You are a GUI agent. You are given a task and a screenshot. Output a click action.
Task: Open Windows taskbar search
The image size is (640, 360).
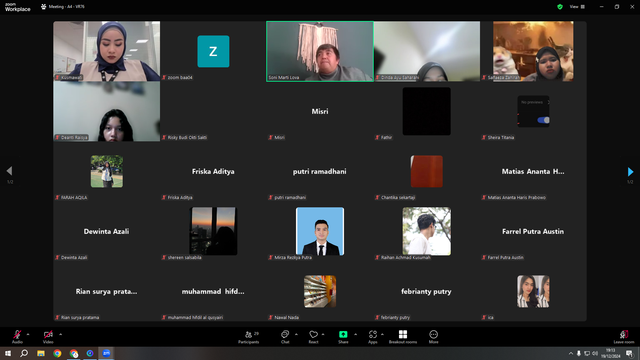(x=24, y=353)
